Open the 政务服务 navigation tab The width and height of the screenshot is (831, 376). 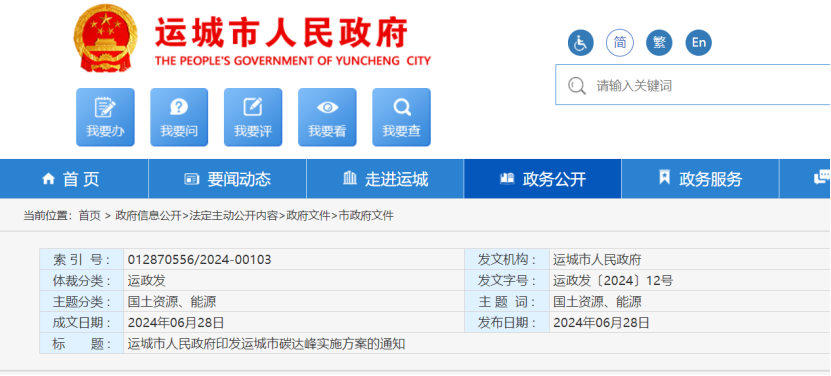click(700, 179)
